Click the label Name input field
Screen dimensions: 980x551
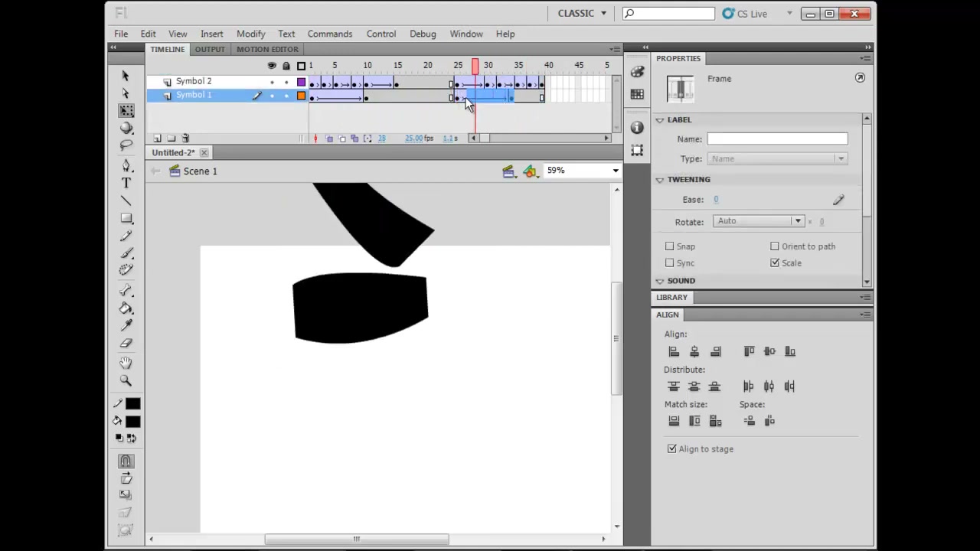coord(777,139)
